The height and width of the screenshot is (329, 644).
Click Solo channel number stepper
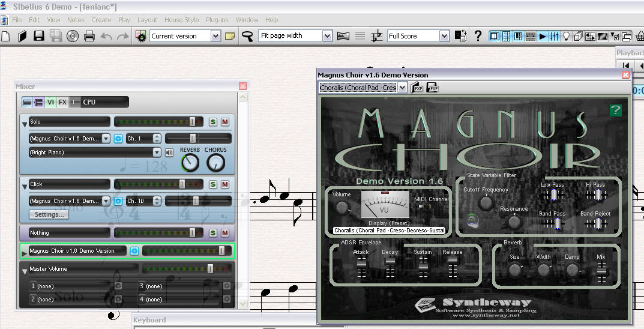click(x=157, y=139)
